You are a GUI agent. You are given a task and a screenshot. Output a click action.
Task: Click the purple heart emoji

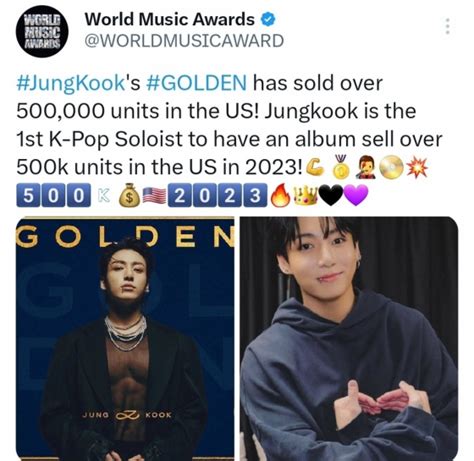[x=356, y=196]
